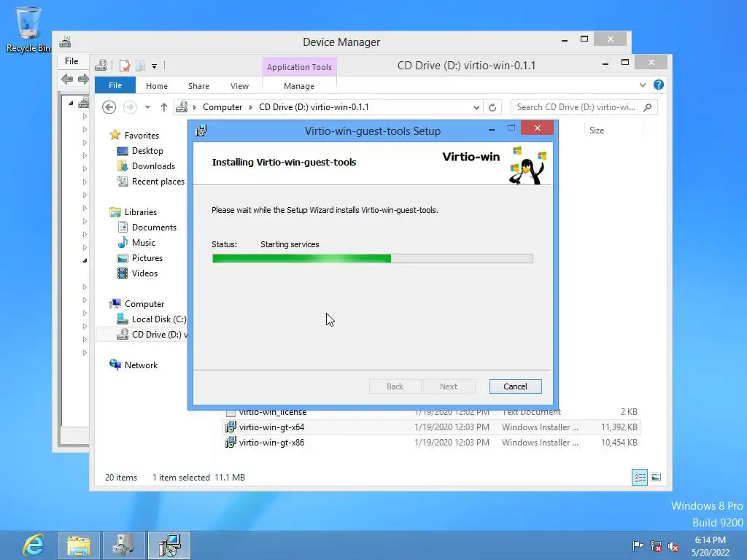Select Desktop under Favorites
Viewport: 747px width, 560px height.
coord(147,150)
